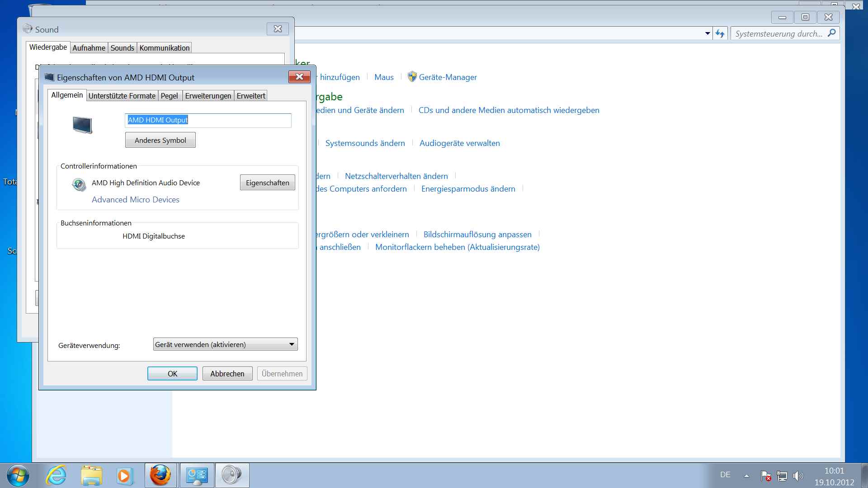Select Wiedergabe tab in Sound window
The height and width of the screenshot is (488, 868).
[48, 47]
